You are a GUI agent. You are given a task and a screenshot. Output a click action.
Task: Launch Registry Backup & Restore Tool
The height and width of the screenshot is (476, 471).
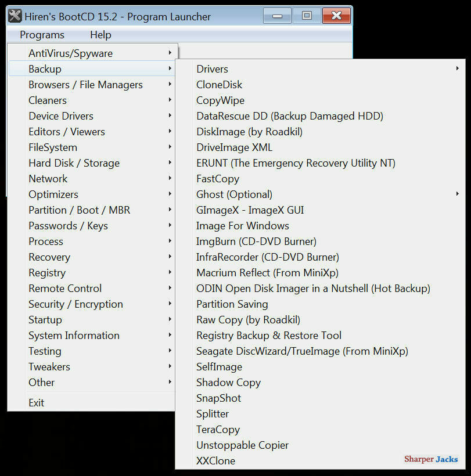pos(321,336)
